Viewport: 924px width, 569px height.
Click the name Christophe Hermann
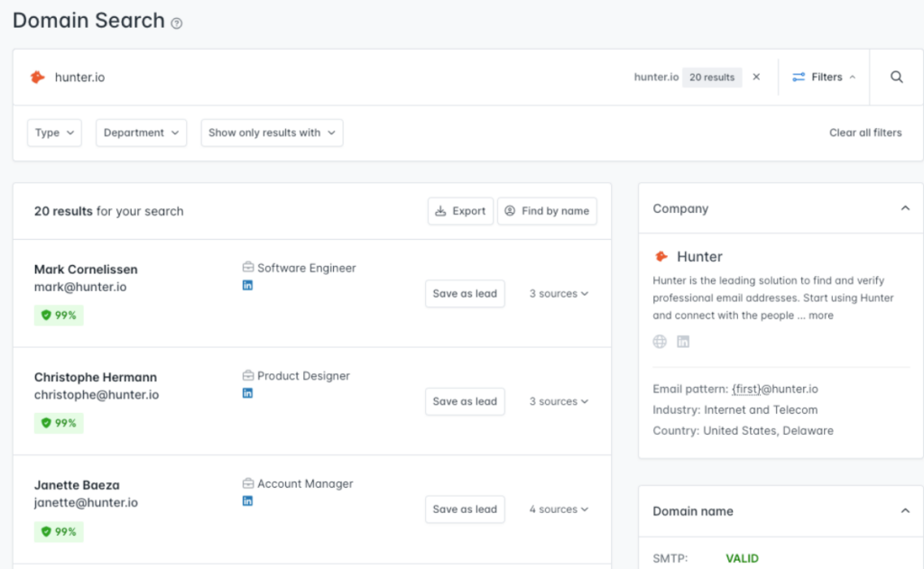point(96,377)
